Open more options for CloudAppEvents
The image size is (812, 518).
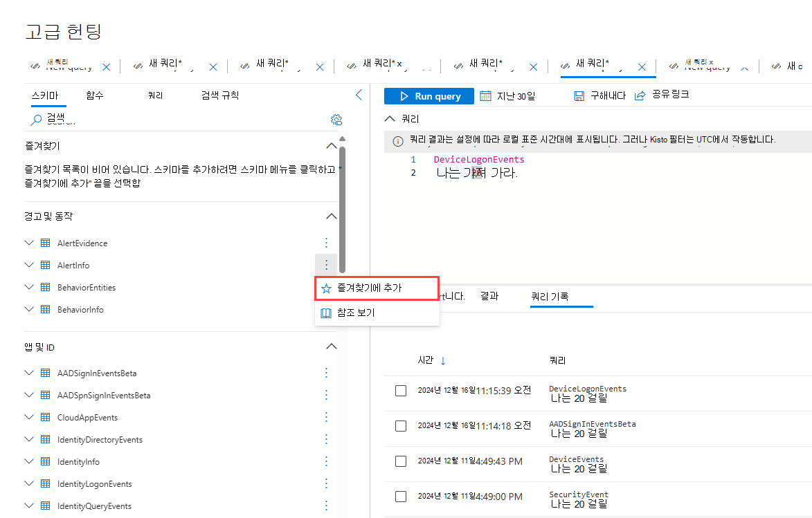pyautogui.click(x=326, y=417)
